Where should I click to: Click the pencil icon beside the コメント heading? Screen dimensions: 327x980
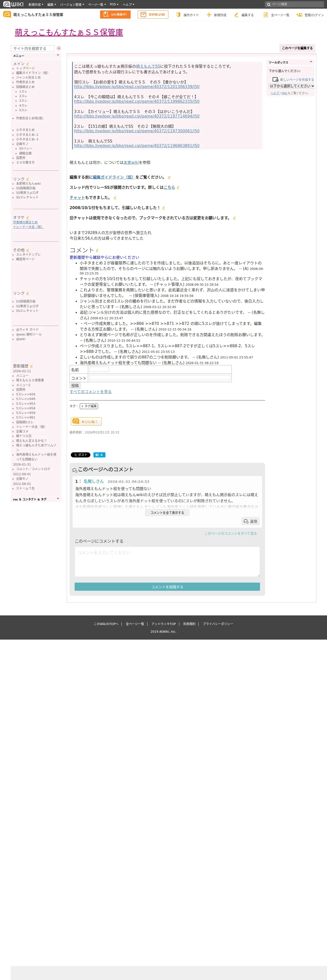(97, 250)
